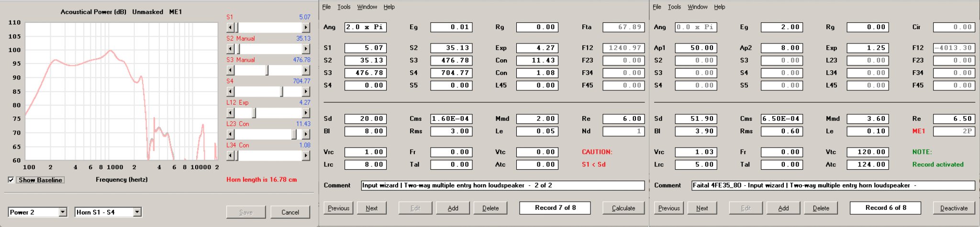Click right arrow of S1 slider
The height and width of the screenshot is (227, 980).
[x=306, y=28]
